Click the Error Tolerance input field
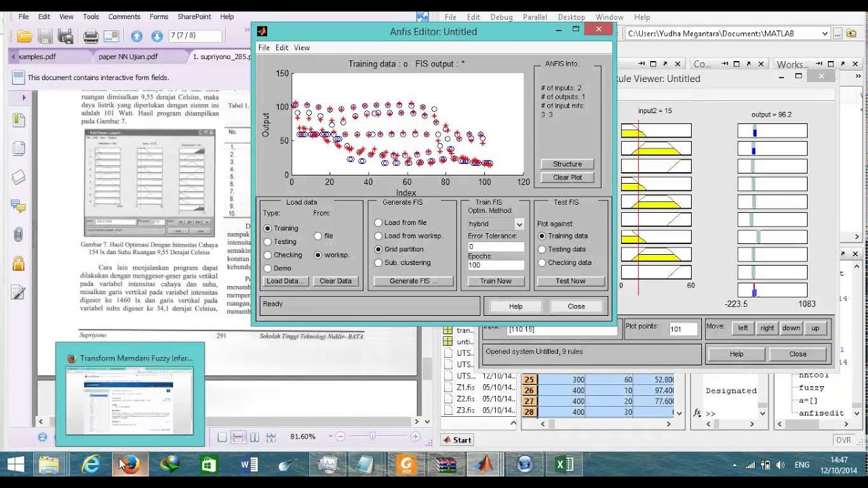 pyautogui.click(x=496, y=247)
